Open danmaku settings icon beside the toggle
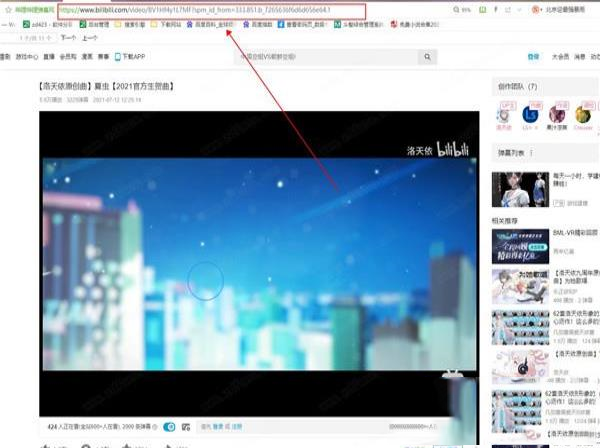Screen dimensions: 600x448 187,427
